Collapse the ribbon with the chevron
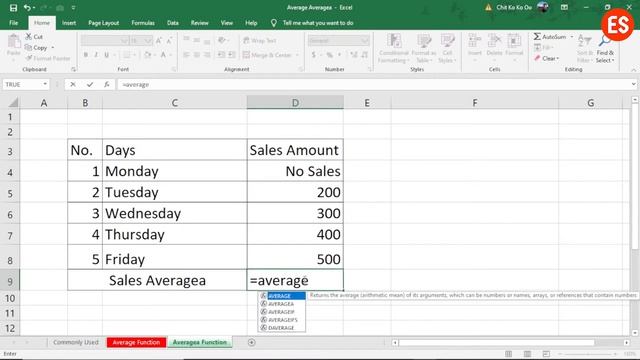The image size is (640, 360). [x=633, y=70]
